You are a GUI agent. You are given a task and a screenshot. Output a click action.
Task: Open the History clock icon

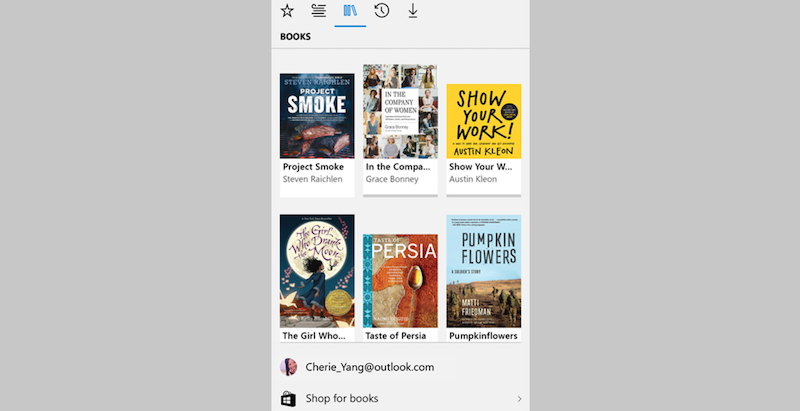tap(381, 11)
